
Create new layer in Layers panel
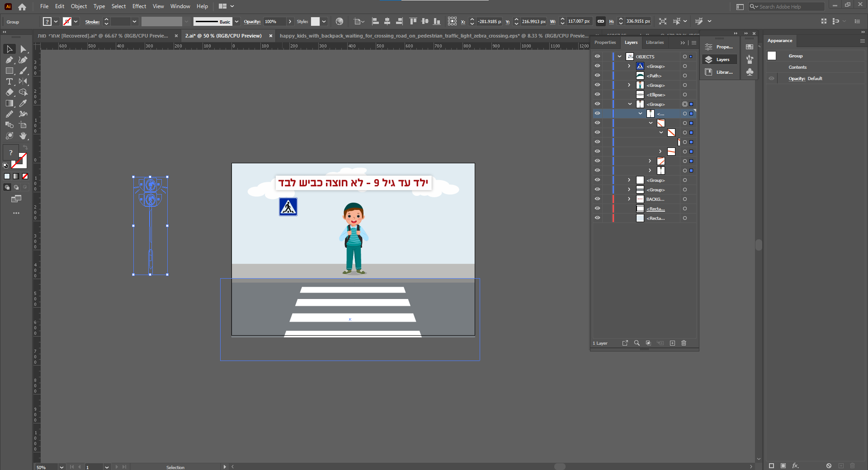(672, 343)
